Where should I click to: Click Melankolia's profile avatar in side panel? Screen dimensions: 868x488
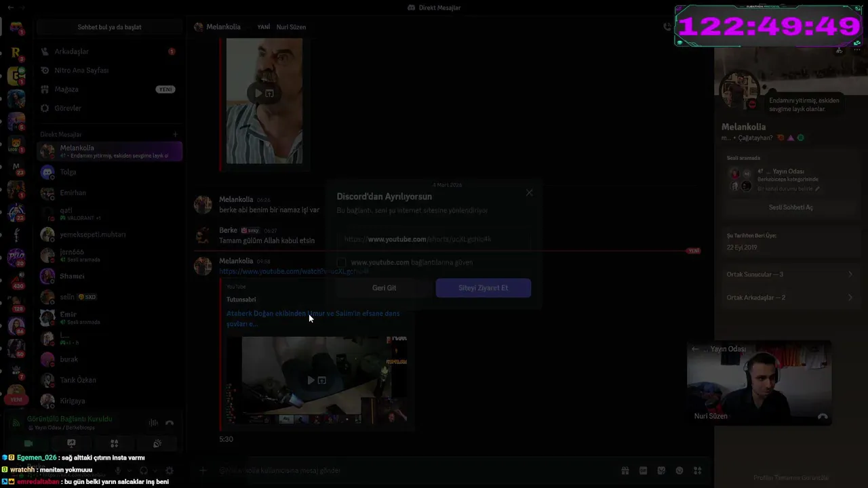pyautogui.click(x=739, y=89)
